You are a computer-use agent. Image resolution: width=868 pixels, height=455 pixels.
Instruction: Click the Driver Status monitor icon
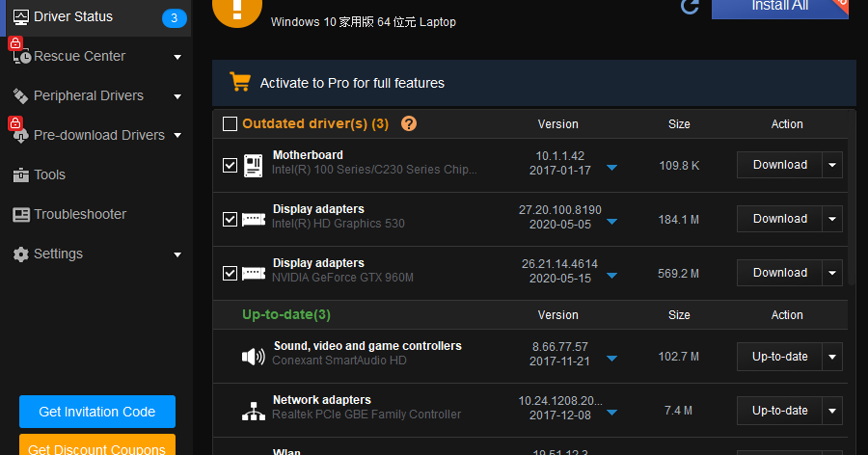coord(21,17)
